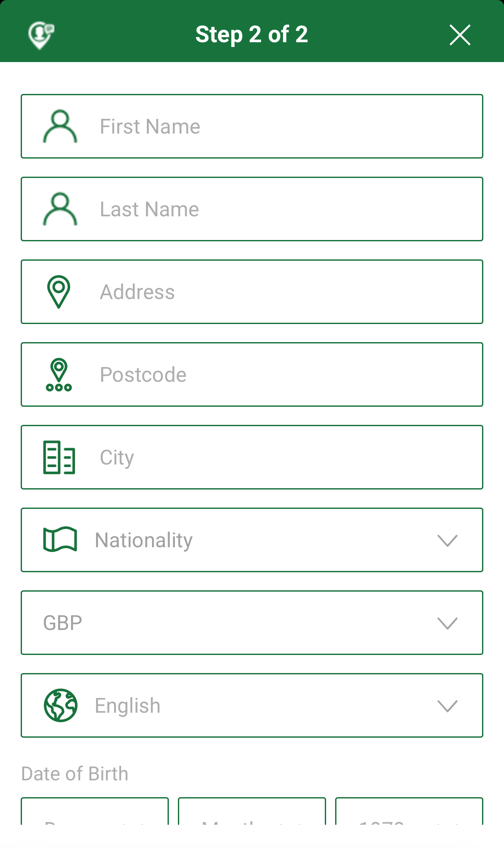Expand the GBP currency dropdown

click(252, 623)
